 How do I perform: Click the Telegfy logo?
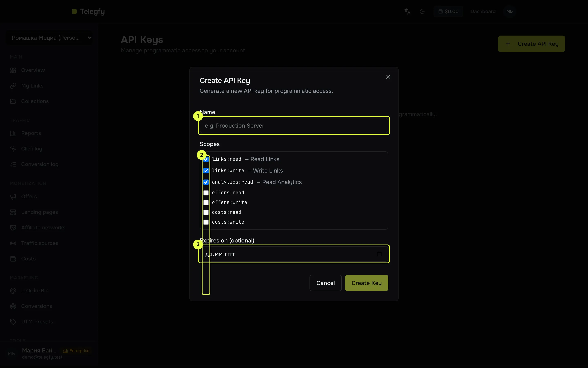pyautogui.click(x=88, y=11)
